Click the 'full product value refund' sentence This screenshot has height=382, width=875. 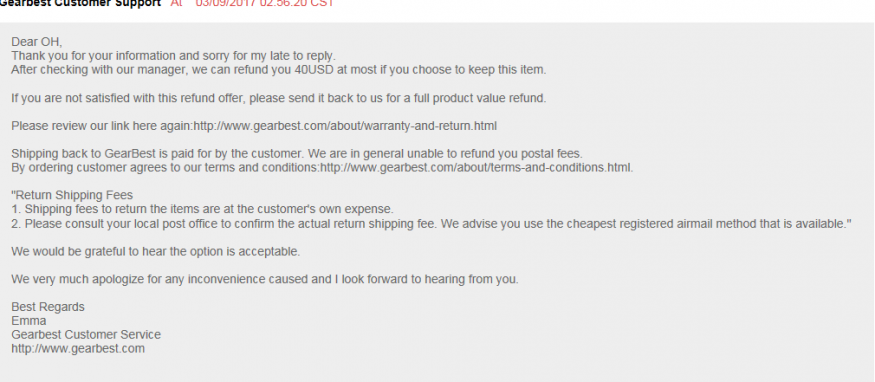pyautogui.click(x=278, y=98)
